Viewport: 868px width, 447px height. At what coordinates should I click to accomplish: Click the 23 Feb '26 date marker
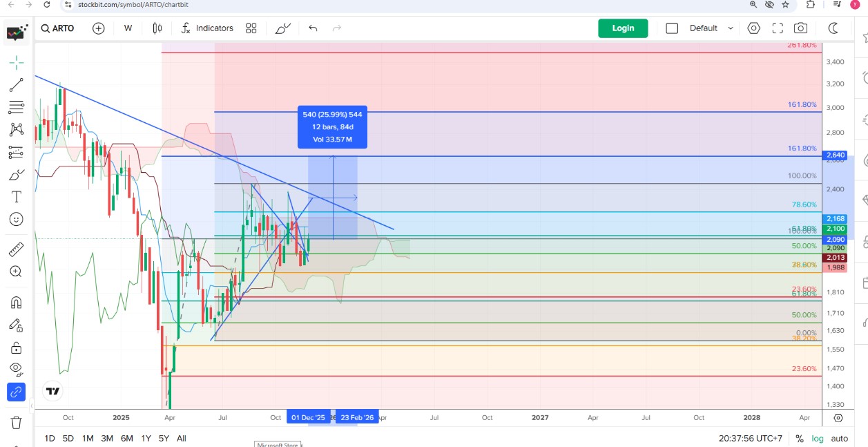[357, 418]
